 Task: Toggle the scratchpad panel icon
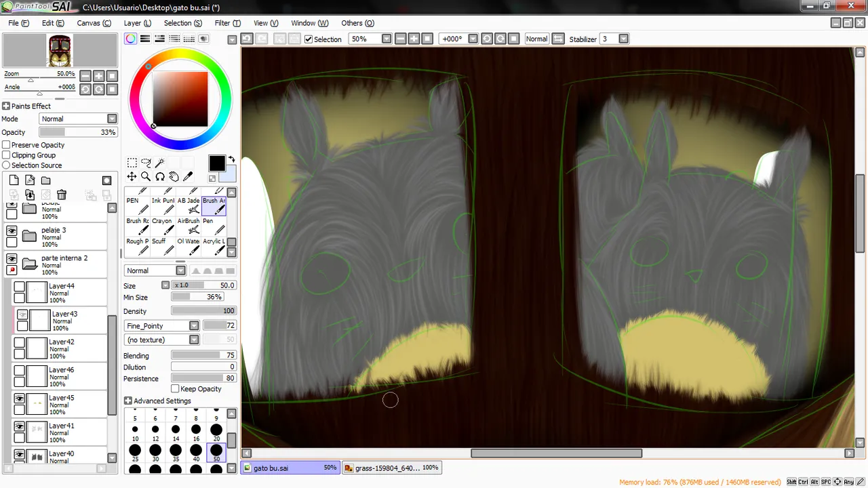[203, 39]
